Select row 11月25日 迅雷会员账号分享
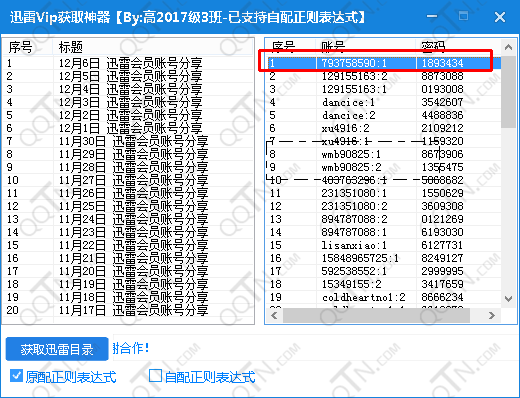 tap(128, 206)
